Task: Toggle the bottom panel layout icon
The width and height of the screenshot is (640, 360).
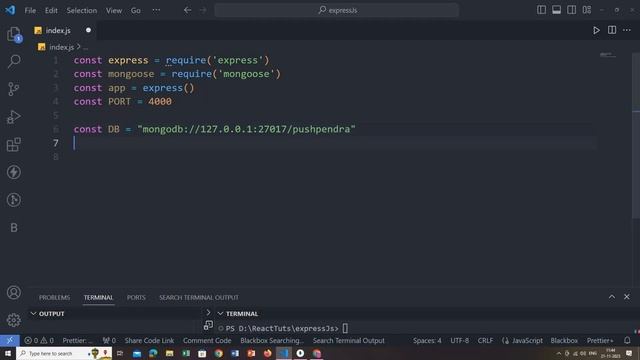Action: pyautogui.click(x=556, y=10)
